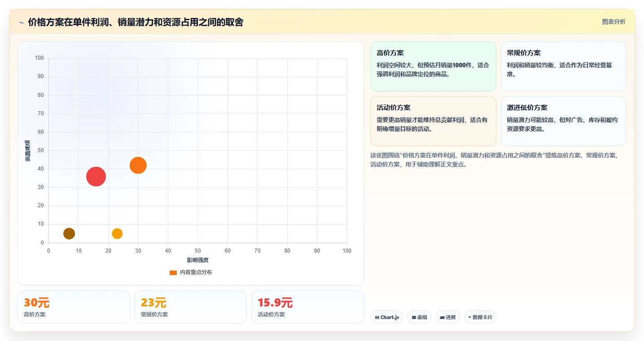Click the icon inside Chart.js tag
The width and height of the screenshot is (644, 341).
tap(377, 317)
